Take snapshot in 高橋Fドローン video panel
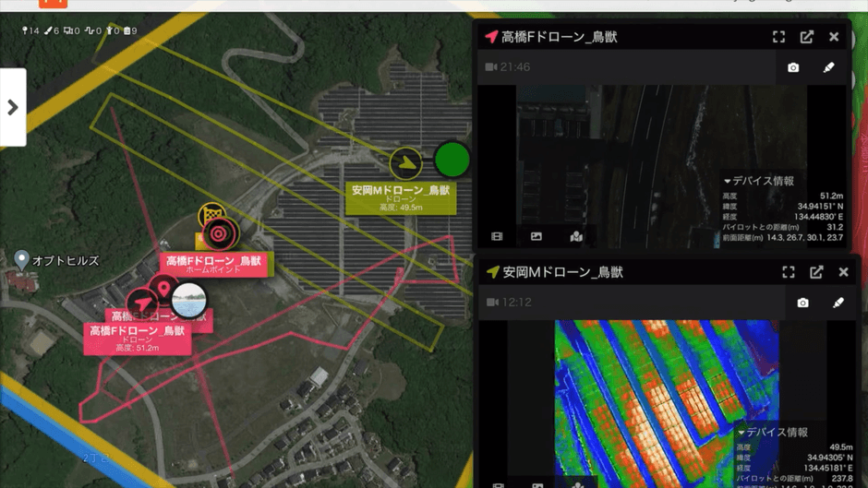The width and height of the screenshot is (868, 488). pos(793,67)
